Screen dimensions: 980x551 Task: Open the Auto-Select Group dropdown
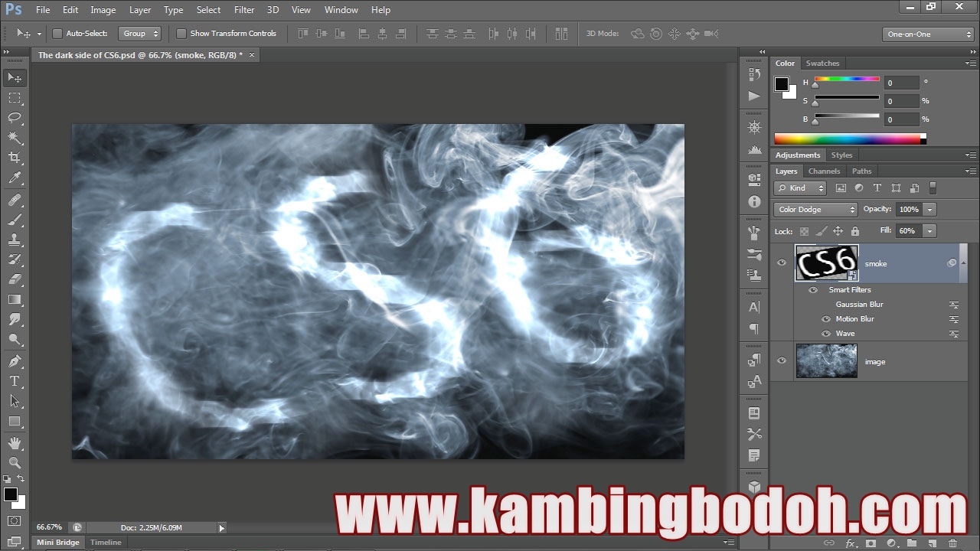(x=140, y=34)
